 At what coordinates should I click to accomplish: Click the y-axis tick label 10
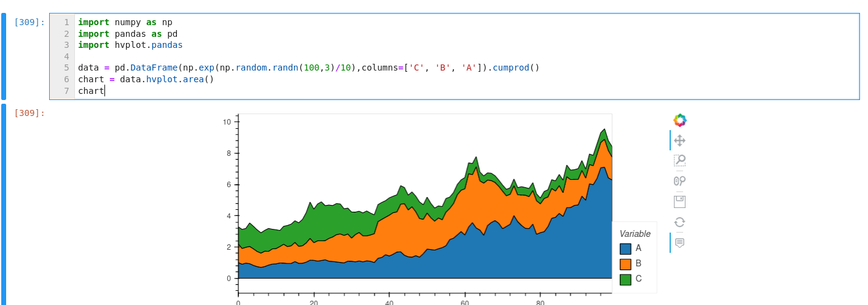tap(227, 122)
